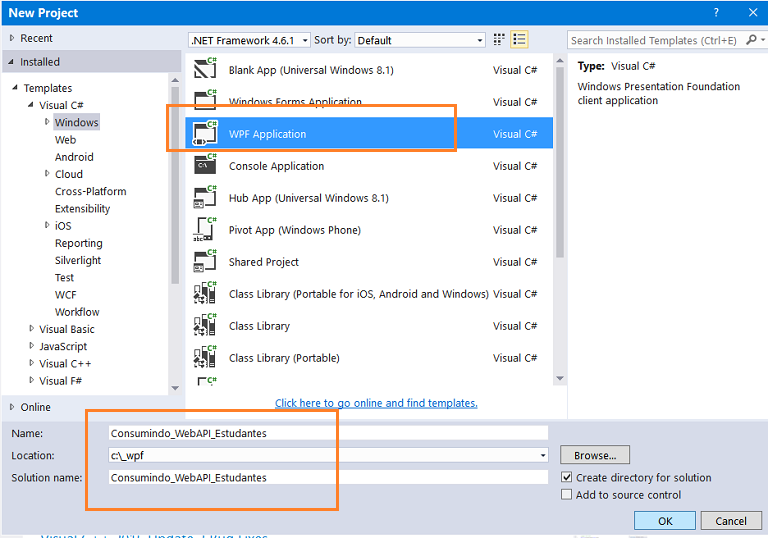
Task: Click the Browse button
Action: (x=594, y=455)
